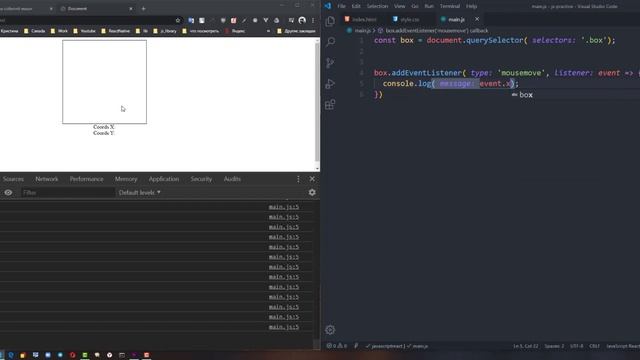Expand the bookmarks overflow chevron
Screen dimensions: 640x360
click(x=268, y=31)
